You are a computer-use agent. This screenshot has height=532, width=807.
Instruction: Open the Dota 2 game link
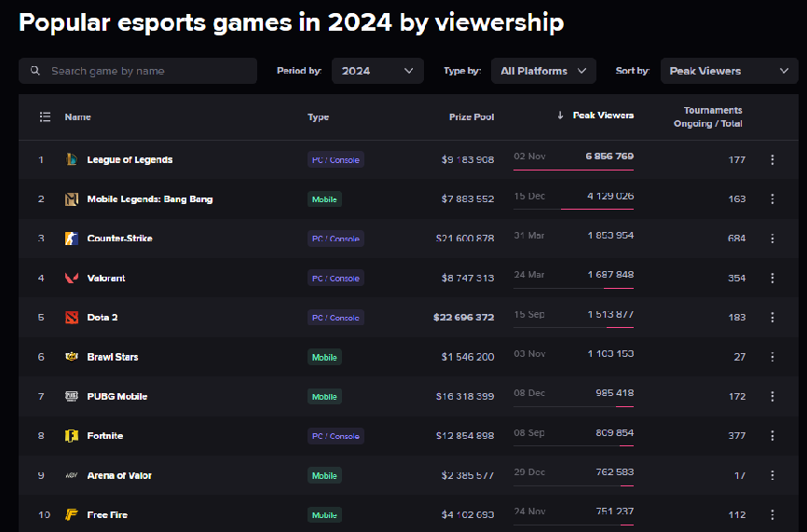[x=103, y=318]
